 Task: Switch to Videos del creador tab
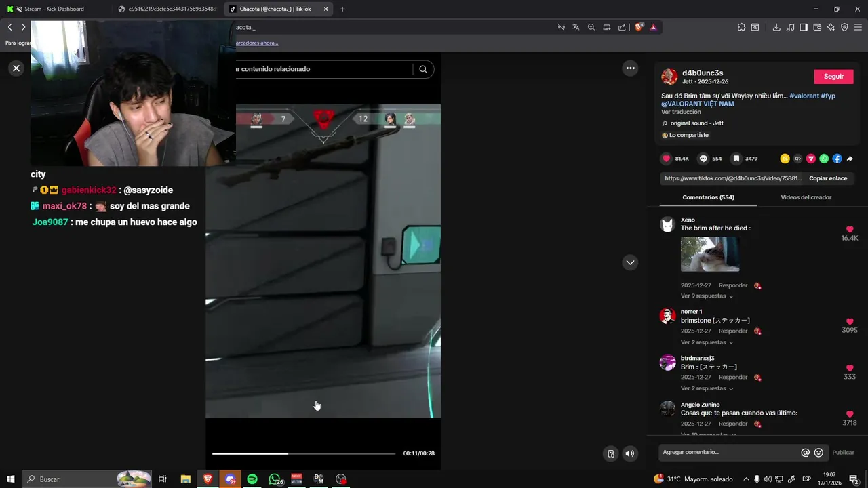[806, 197]
